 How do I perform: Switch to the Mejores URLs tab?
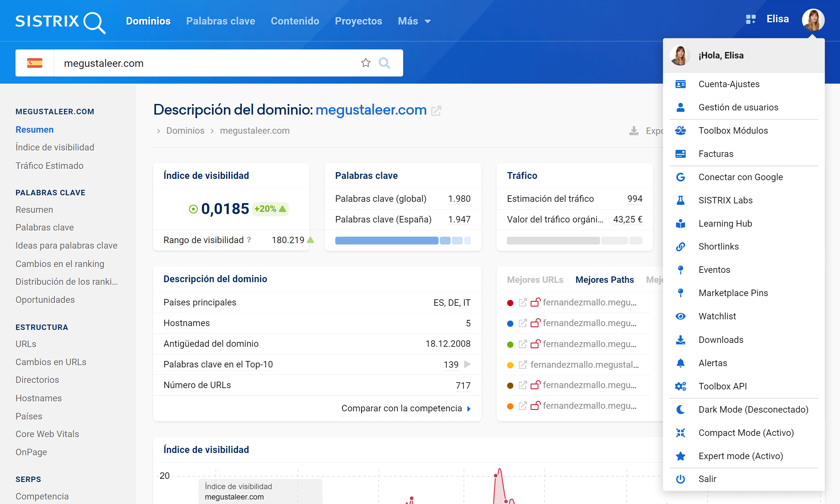click(535, 280)
